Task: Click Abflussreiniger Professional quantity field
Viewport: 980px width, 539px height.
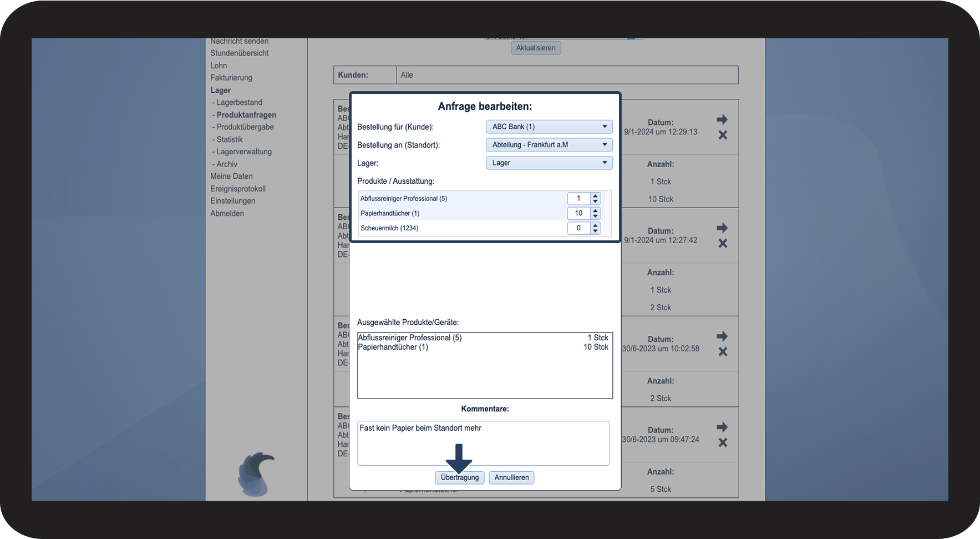Action: [x=578, y=198]
